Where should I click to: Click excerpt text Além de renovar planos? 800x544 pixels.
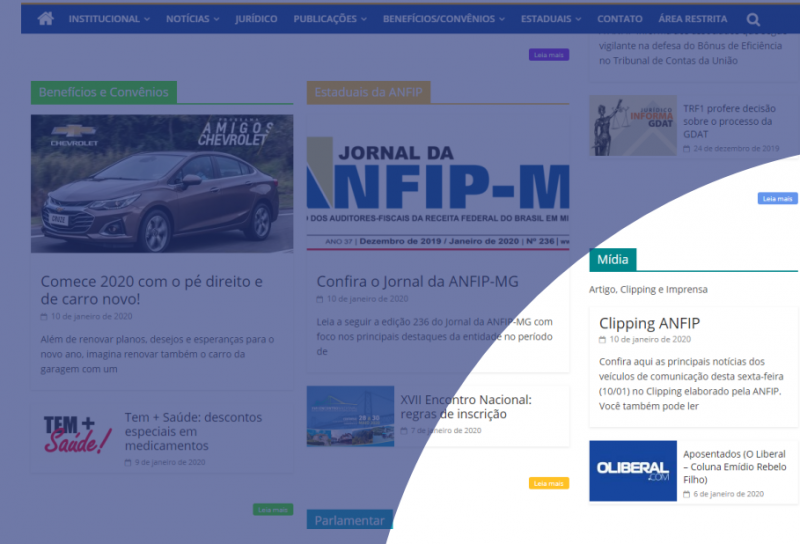coord(157,354)
